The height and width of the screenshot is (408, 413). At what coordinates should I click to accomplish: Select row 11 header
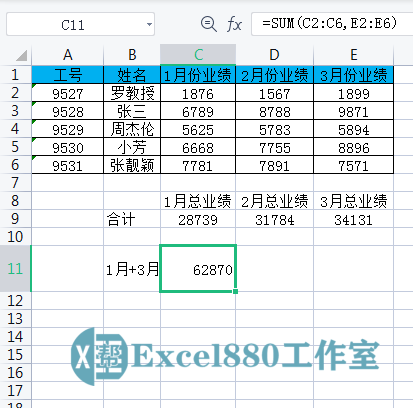15,269
